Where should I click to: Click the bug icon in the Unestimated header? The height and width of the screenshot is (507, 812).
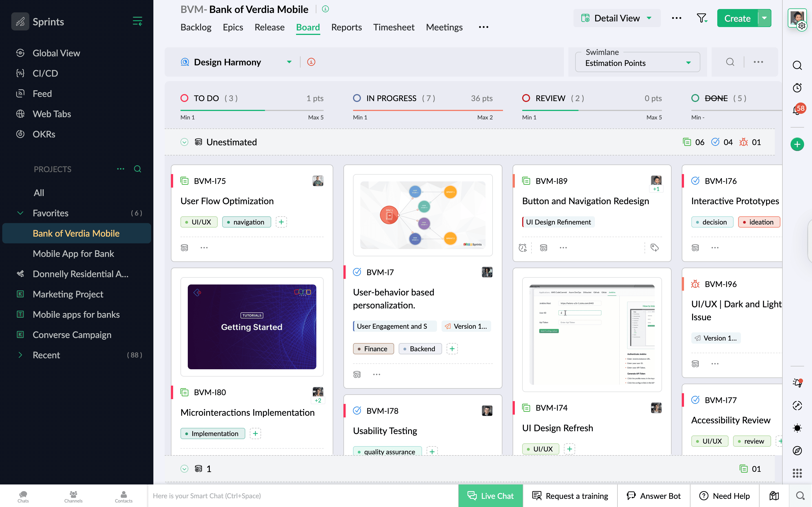coord(743,142)
